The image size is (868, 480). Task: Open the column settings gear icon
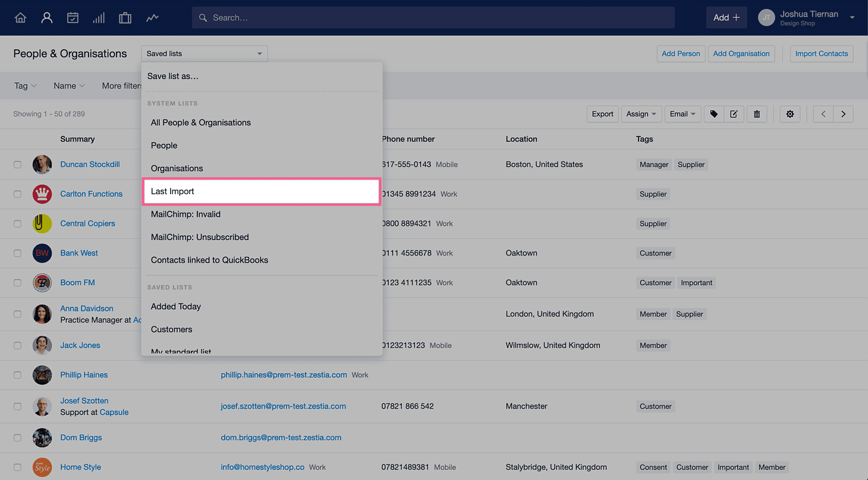(790, 114)
